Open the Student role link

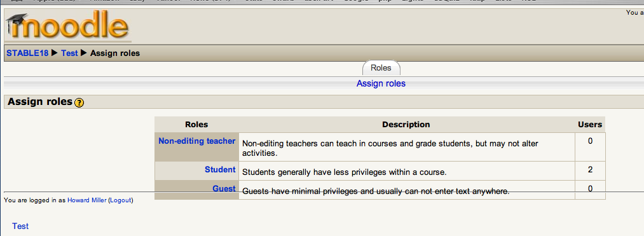click(x=220, y=169)
